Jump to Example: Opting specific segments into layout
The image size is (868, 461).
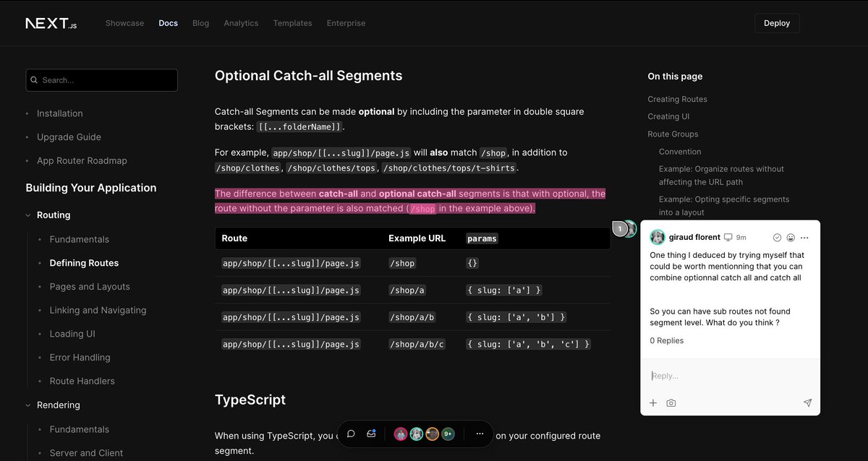pyautogui.click(x=724, y=206)
